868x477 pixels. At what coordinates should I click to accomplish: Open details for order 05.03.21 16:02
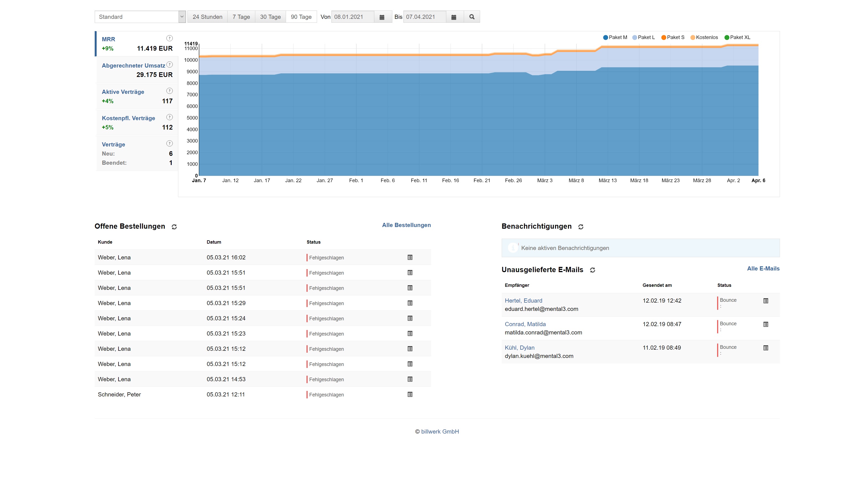tap(410, 257)
